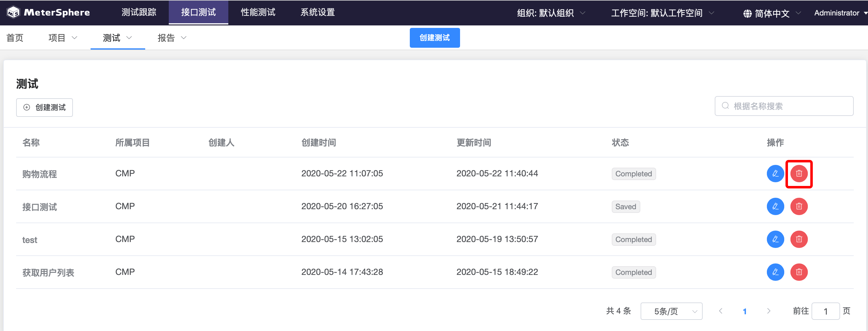Go to the previous page arrow
The width and height of the screenshot is (868, 331).
pos(720,311)
